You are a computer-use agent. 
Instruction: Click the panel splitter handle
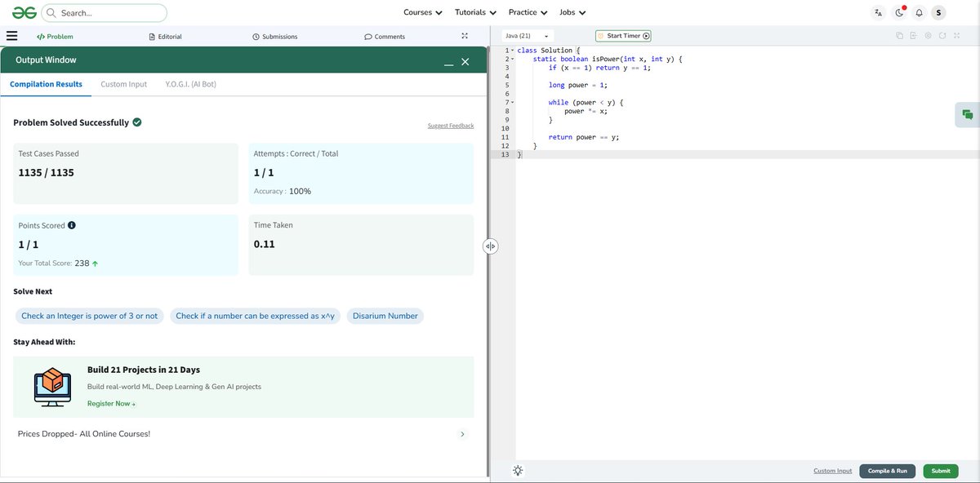point(491,246)
